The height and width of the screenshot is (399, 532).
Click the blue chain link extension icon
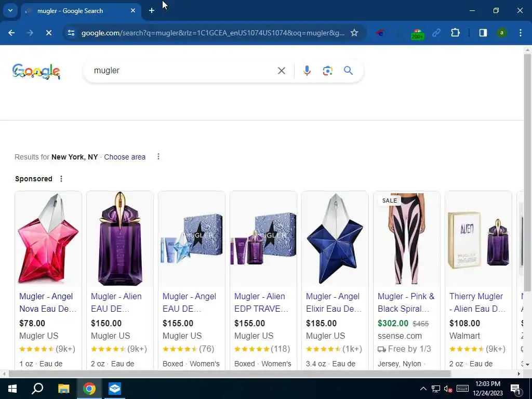point(436,33)
